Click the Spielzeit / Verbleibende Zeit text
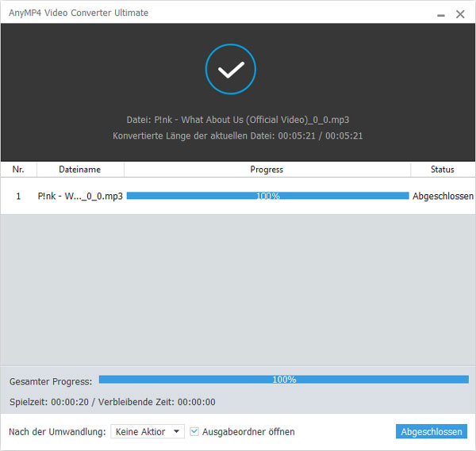 [113, 402]
